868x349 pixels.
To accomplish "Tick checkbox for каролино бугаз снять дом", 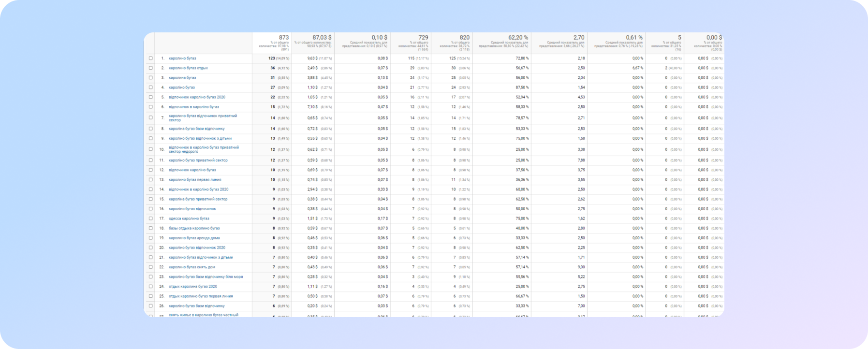I will click(x=150, y=267).
